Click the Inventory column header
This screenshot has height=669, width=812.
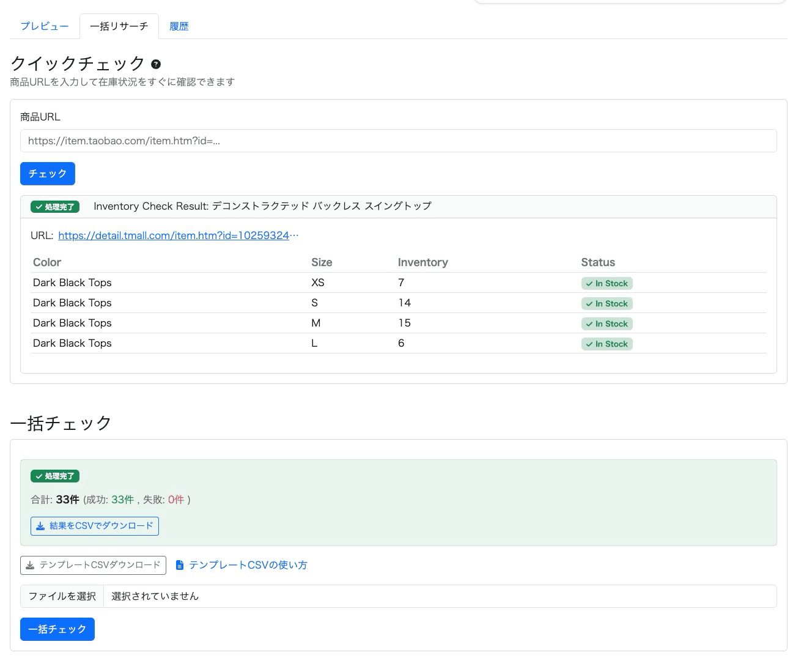coord(423,262)
